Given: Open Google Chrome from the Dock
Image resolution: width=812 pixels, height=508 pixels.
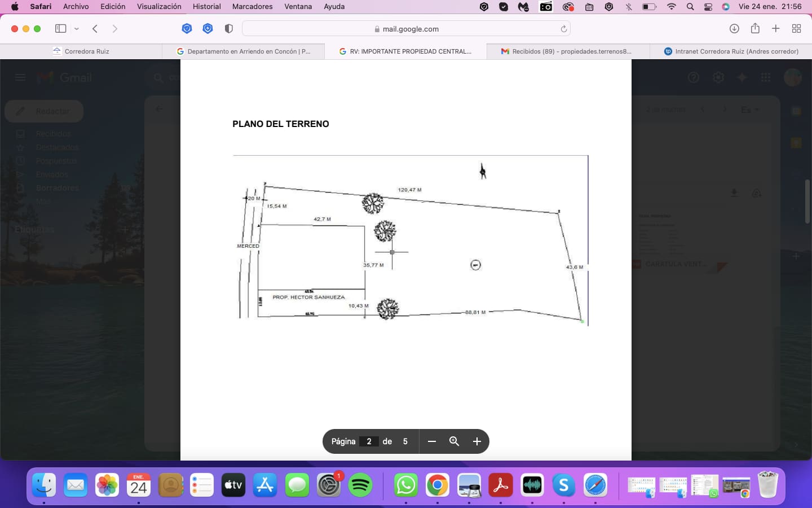Looking at the screenshot, I should [438, 485].
